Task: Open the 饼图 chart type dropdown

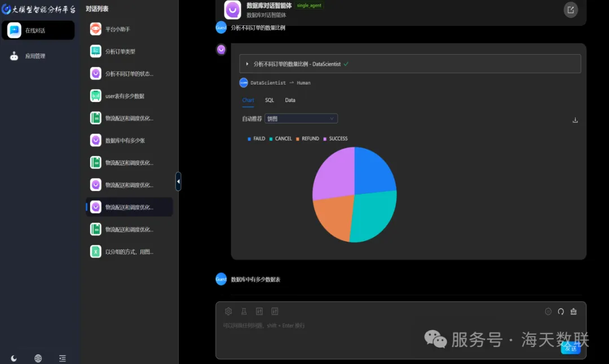Action: (x=301, y=118)
